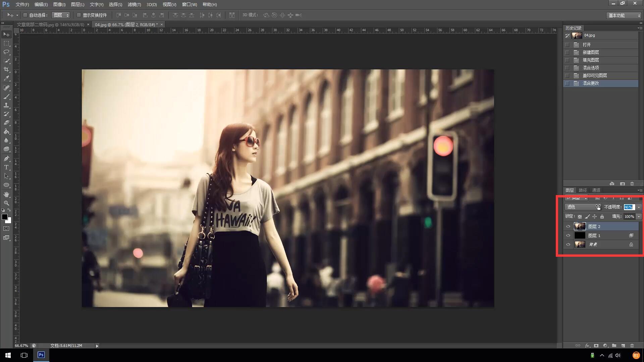The height and width of the screenshot is (362, 644).
Task: Delete current history state with trash icon
Action: click(x=632, y=184)
